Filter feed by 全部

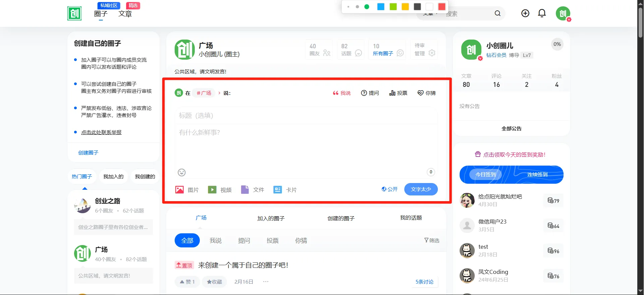click(187, 241)
